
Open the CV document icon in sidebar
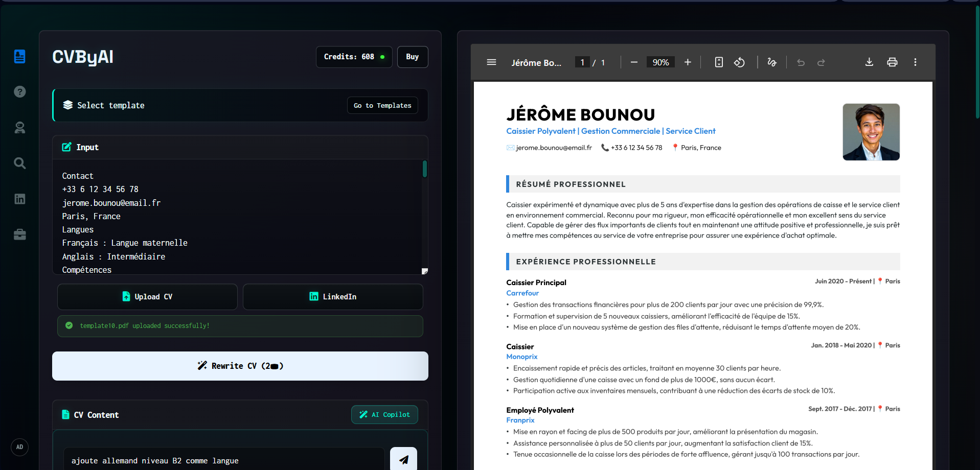point(20,56)
